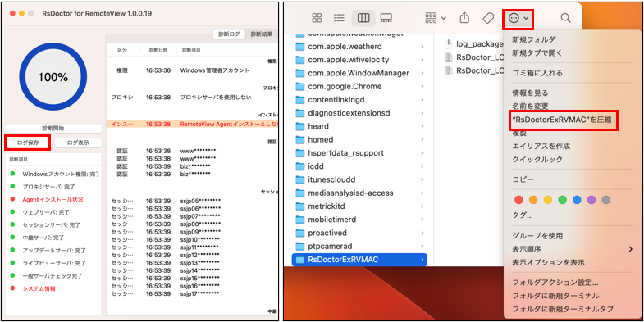Choose フォルダに新規ターミナル menu entry
644x322 pixels.
click(555, 296)
